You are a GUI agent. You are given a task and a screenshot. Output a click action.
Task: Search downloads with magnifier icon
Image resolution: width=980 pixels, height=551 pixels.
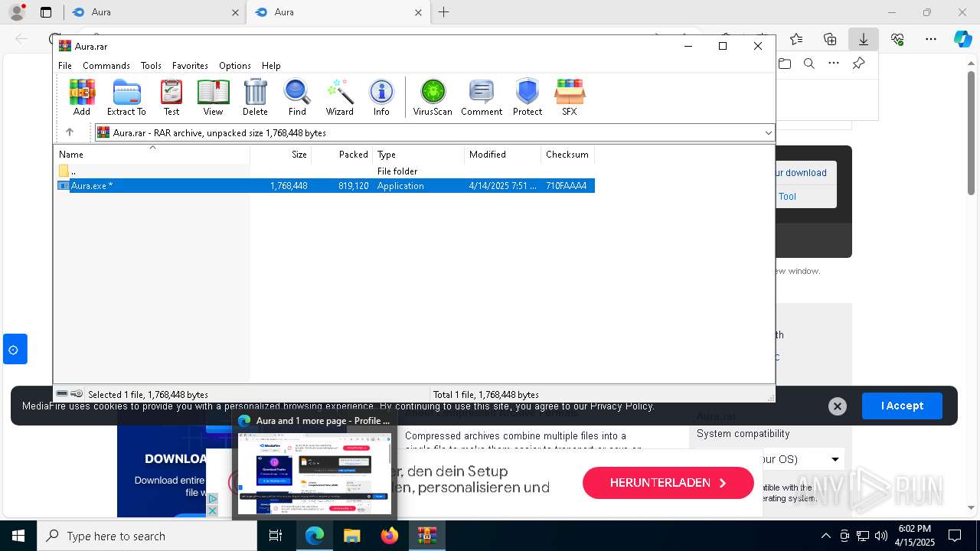[x=809, y=64]
